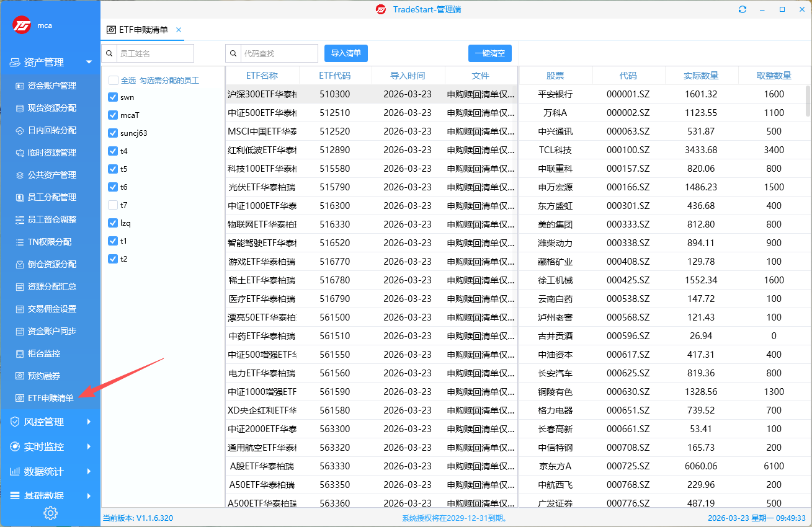Sort by the ETF代码 column header
812x527 pixels.
point(335,76)
